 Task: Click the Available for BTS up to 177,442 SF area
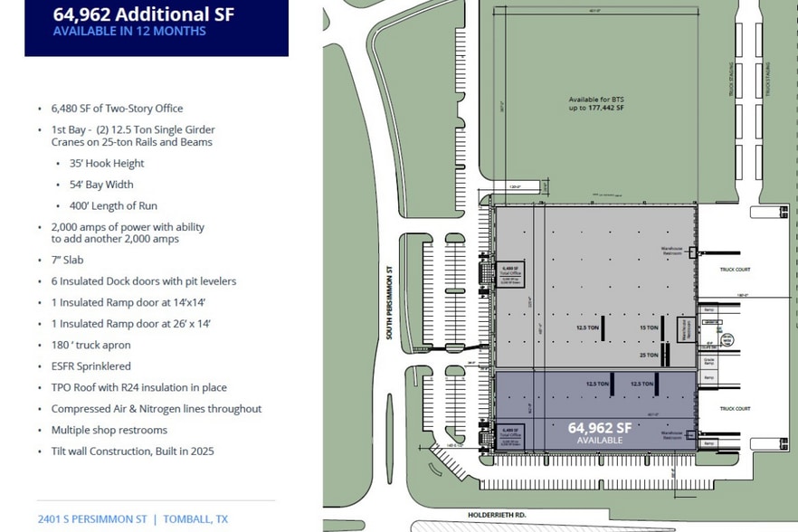[596, 103]
